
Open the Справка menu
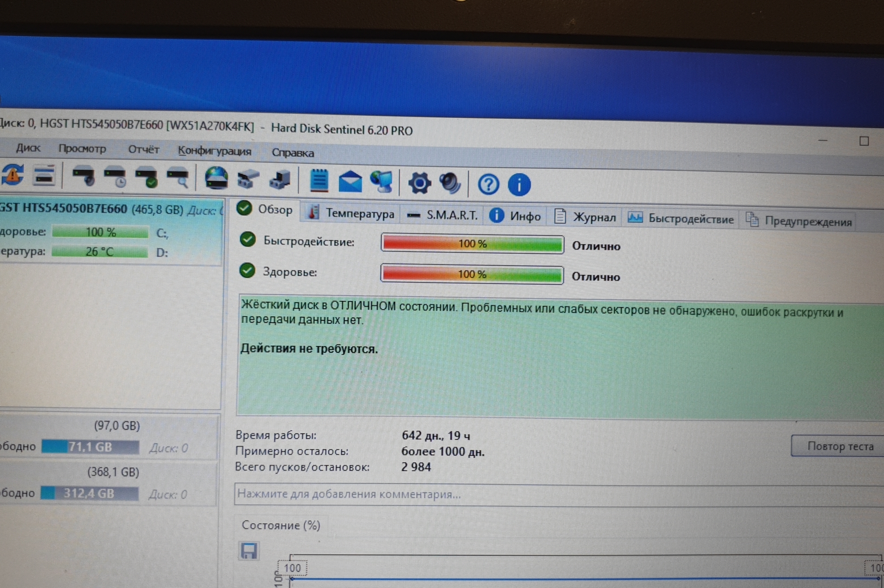pyautogui.click(x=293, y=153)
